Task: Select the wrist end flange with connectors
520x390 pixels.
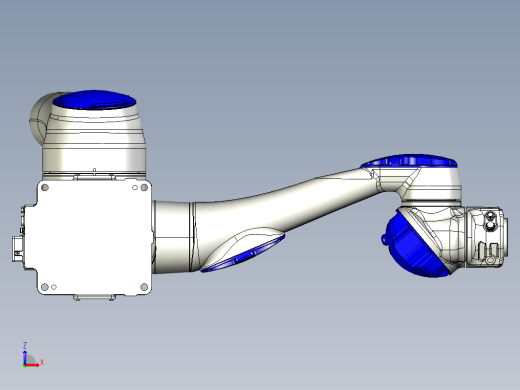Action: (x=486, y=237)
